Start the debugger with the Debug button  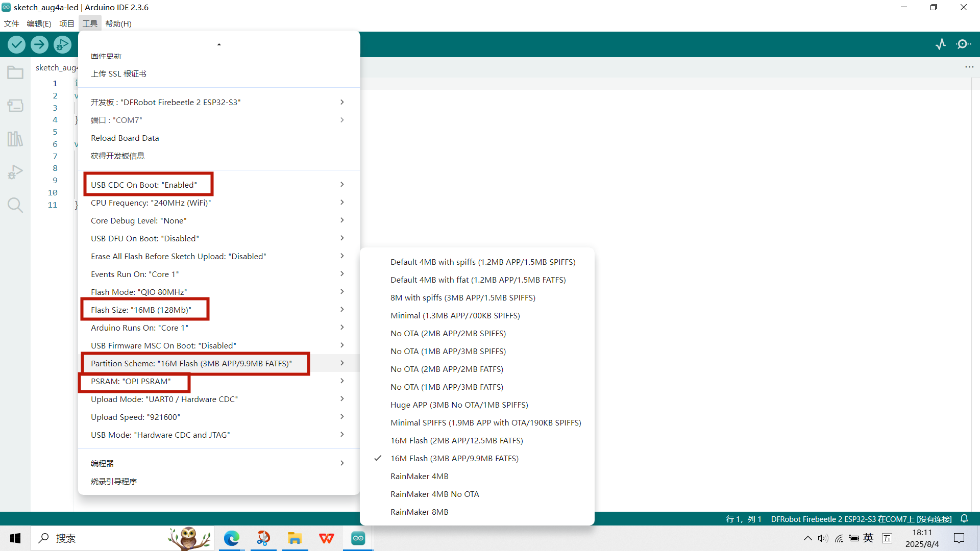(x=62, y=45)
